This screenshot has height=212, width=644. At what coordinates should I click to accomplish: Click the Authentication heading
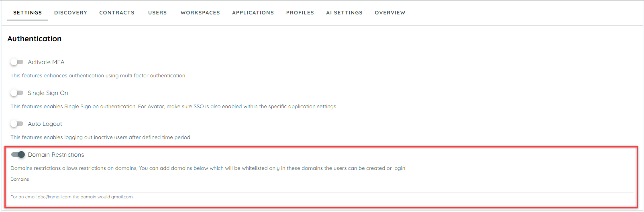[35, 39]
